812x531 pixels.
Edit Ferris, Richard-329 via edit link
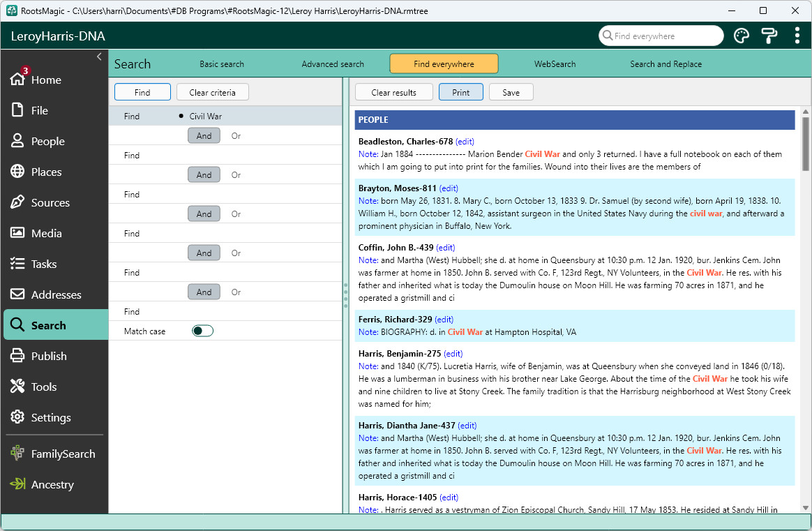click(444, 320)
